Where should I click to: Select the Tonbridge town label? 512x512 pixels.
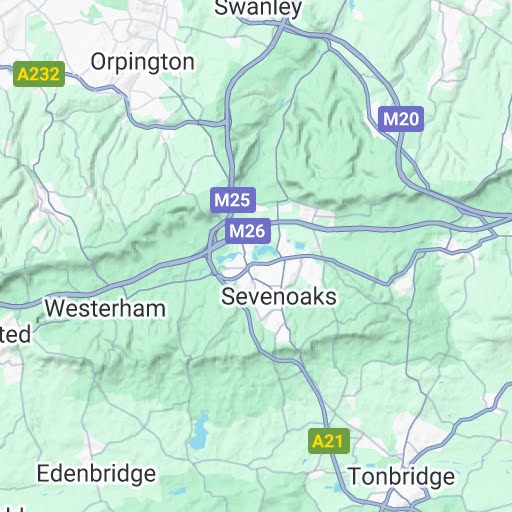pyautogui.click(x=401, y=476)
